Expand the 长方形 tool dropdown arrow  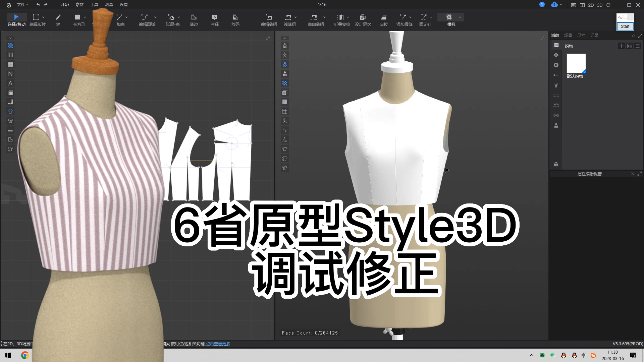[x=85, y=17]
